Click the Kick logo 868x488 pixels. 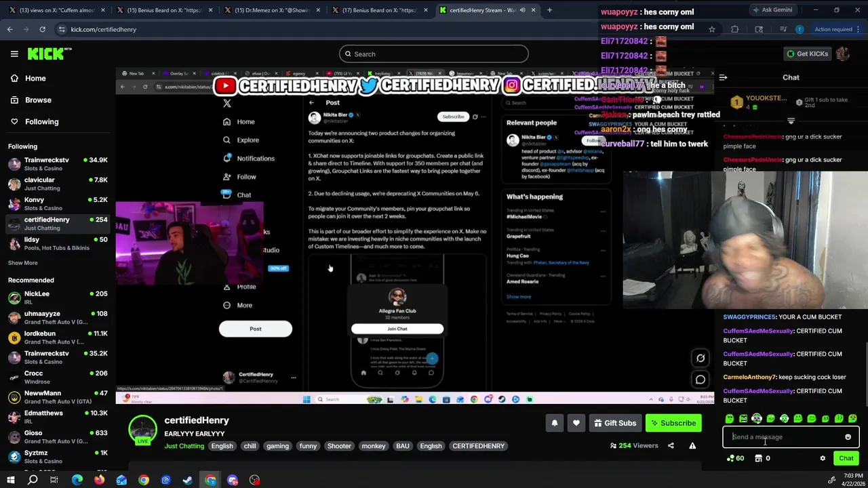click(49, 54)
